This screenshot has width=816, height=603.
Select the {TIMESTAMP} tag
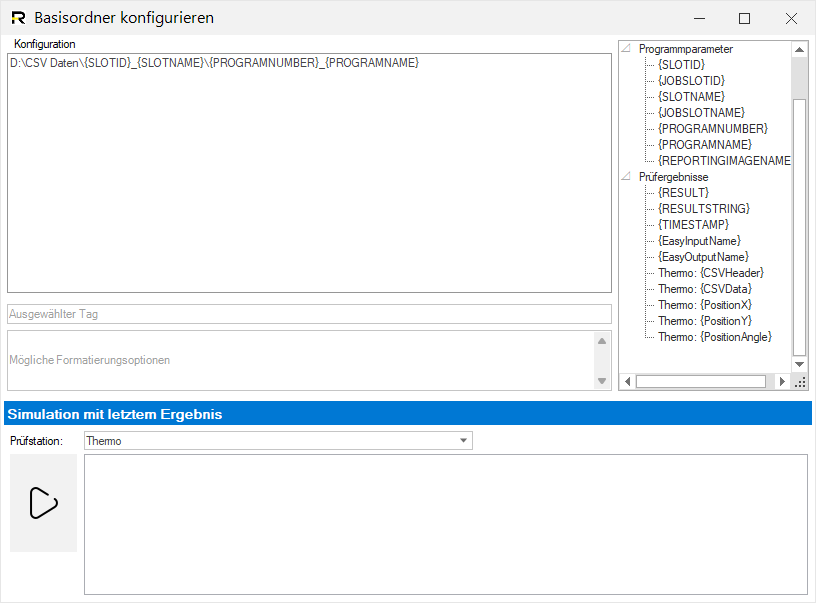pyautogui.click(x=693, y=225)
